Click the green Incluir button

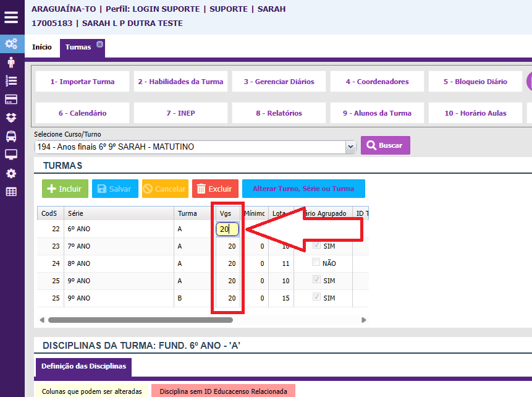[x=65, y=189]
